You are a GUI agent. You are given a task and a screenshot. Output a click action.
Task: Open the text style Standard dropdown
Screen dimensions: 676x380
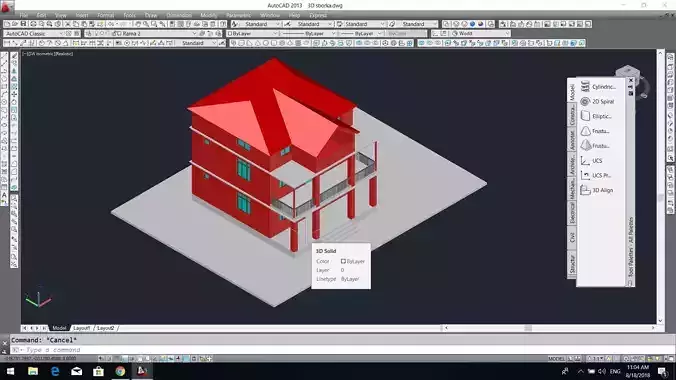[260, 24]
